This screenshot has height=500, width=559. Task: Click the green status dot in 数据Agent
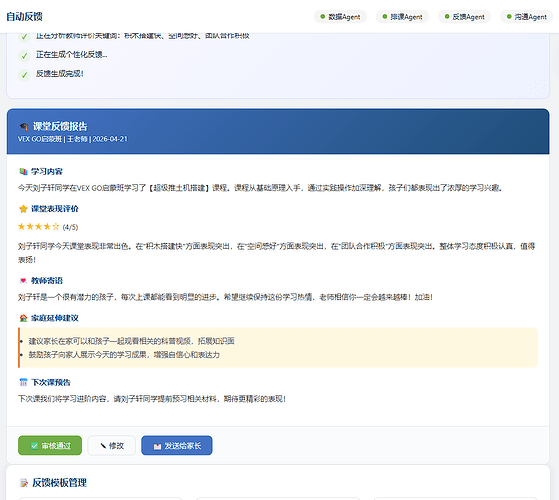(323, 16)
